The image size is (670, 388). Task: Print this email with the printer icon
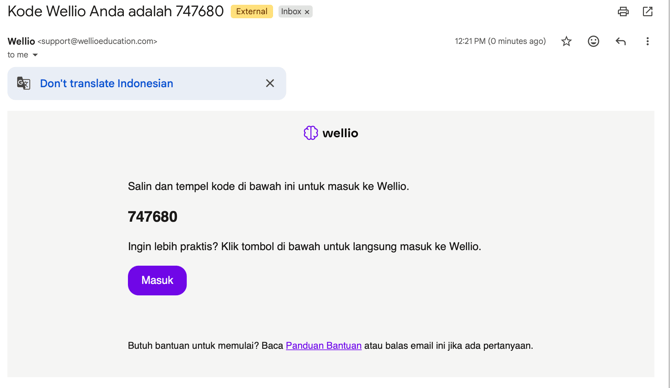pos(623,12)
